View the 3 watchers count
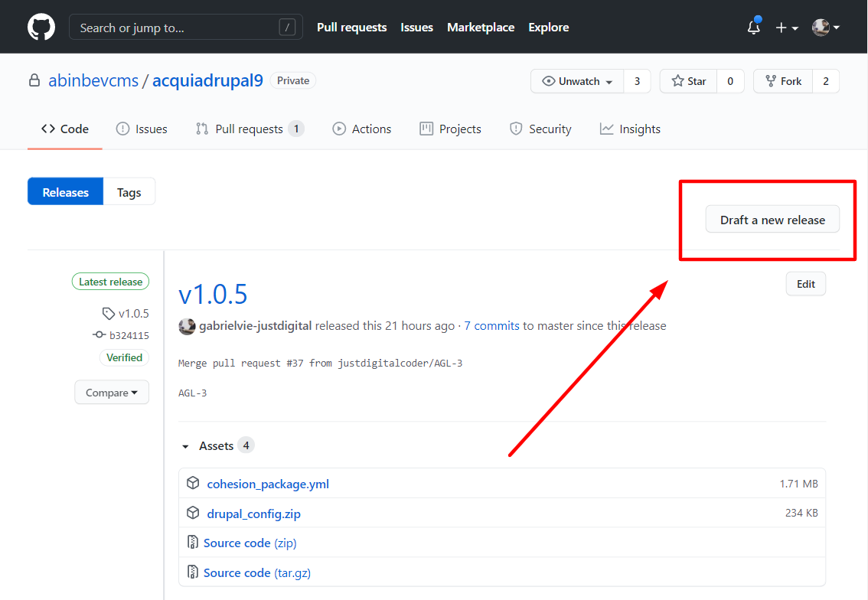Screen dimensions: 868x600 637,81
